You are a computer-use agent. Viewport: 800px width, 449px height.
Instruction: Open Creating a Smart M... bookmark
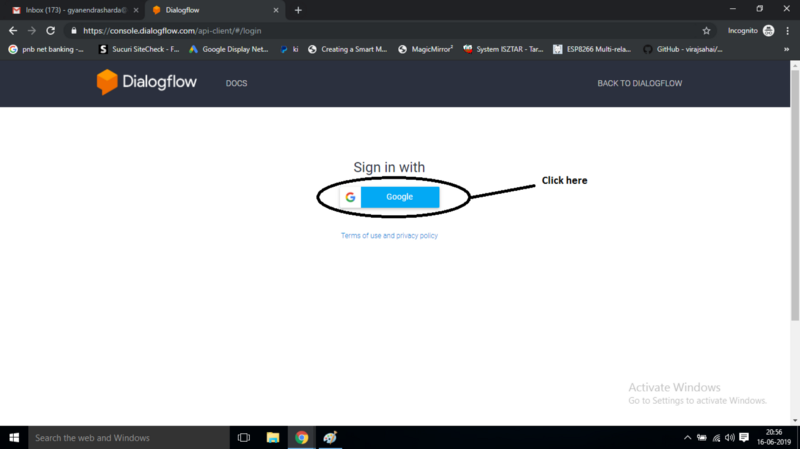pos(347,49)
